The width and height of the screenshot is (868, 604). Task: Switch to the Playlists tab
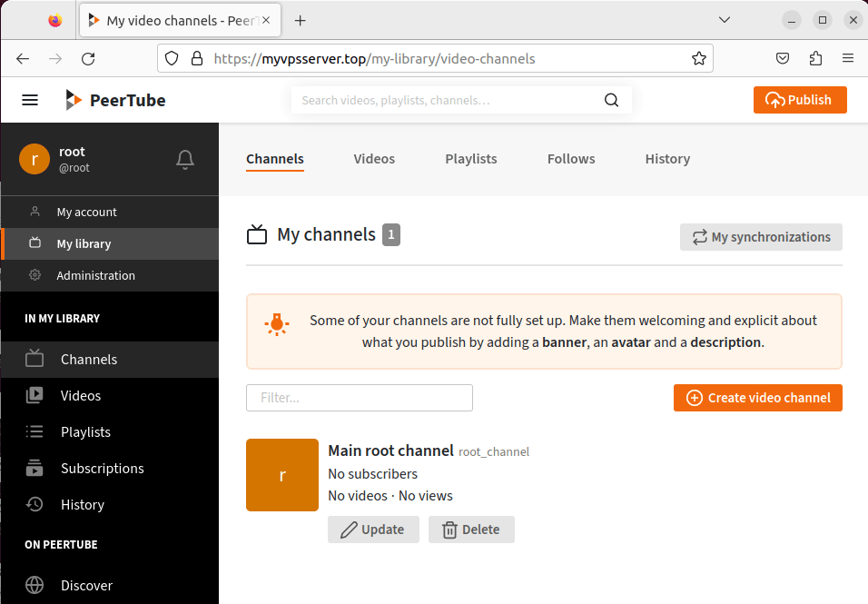point(470,159)
